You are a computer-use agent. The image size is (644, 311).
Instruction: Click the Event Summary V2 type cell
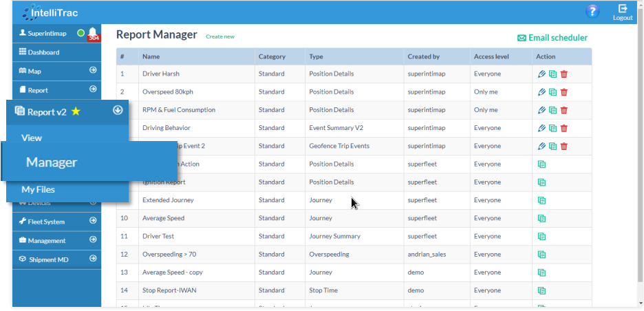click(354, 128)
